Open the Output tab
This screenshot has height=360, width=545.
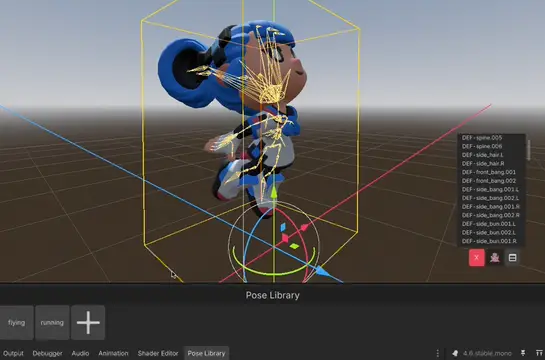(x=13, y=353)
